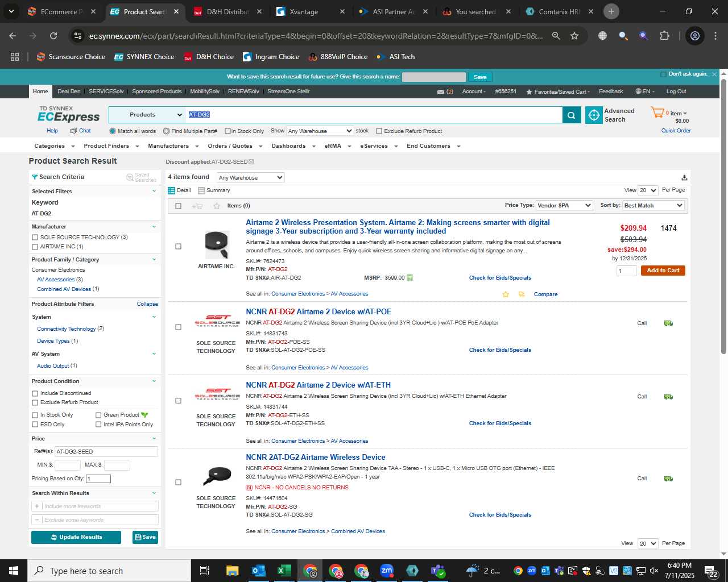Tick the Airtame 2 product row checkbox
Viewport: 728px width, 582px height.
178,247
